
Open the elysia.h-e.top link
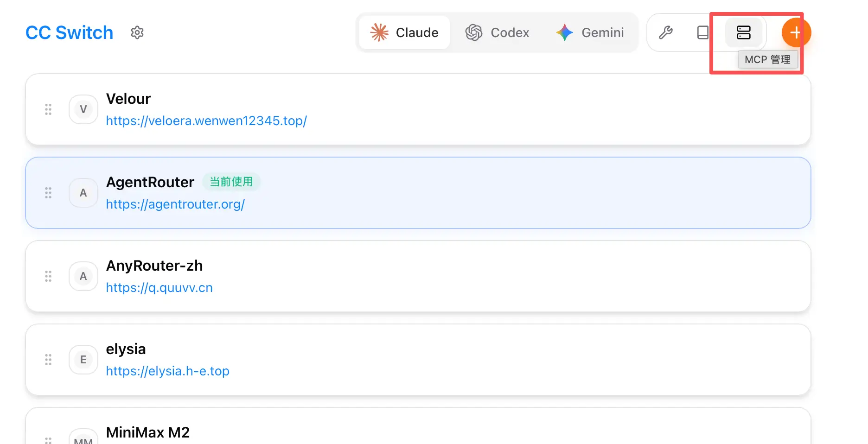[x=167, y=371]
